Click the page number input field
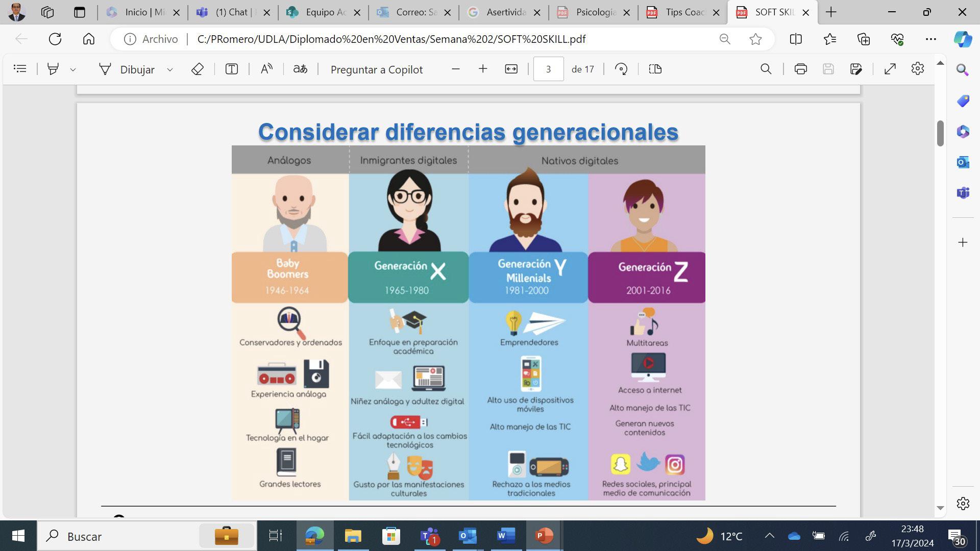The height and width of the screenshot is (551, 980). 548,69
